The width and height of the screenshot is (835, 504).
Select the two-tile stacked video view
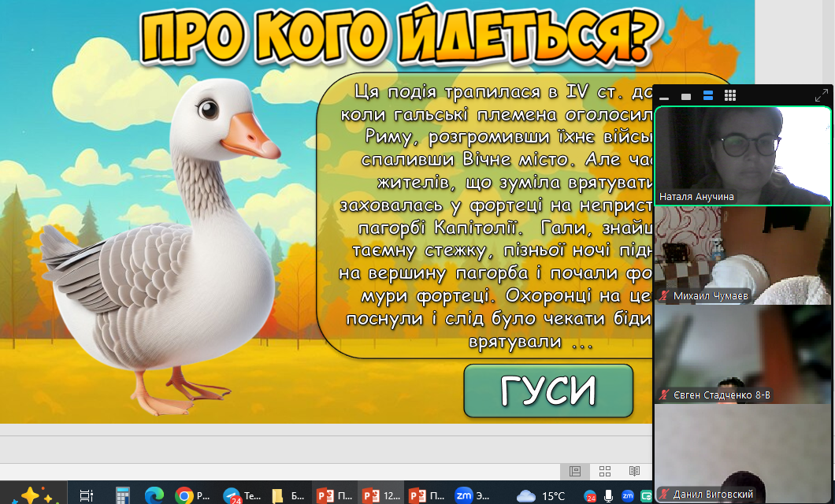pos(707,95)
